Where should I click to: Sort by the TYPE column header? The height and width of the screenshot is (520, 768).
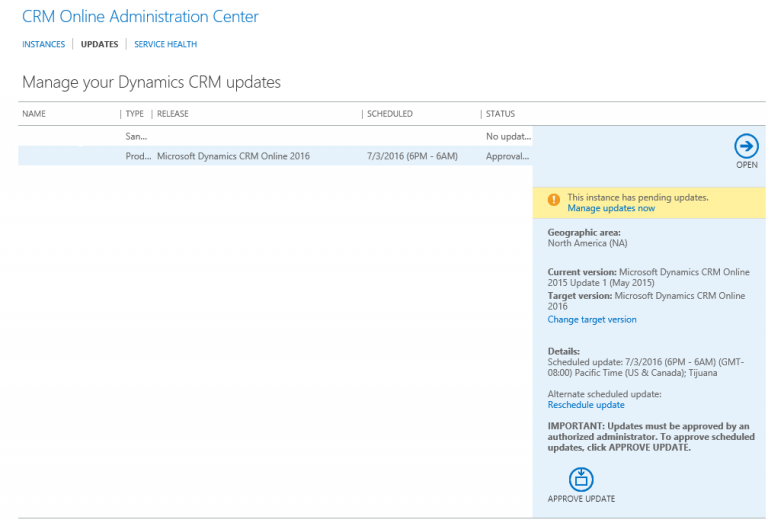point(135,114)
